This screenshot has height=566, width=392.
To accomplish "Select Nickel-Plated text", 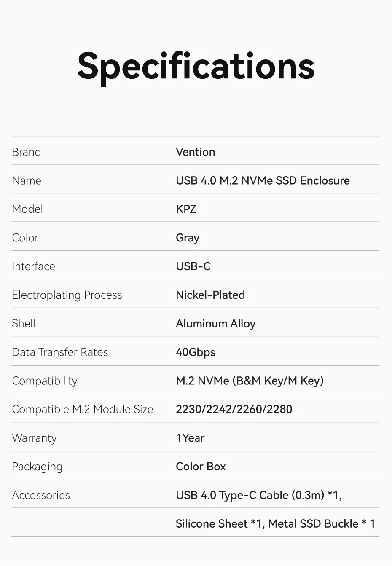I will pyautogui.click(x=210, y=295).
